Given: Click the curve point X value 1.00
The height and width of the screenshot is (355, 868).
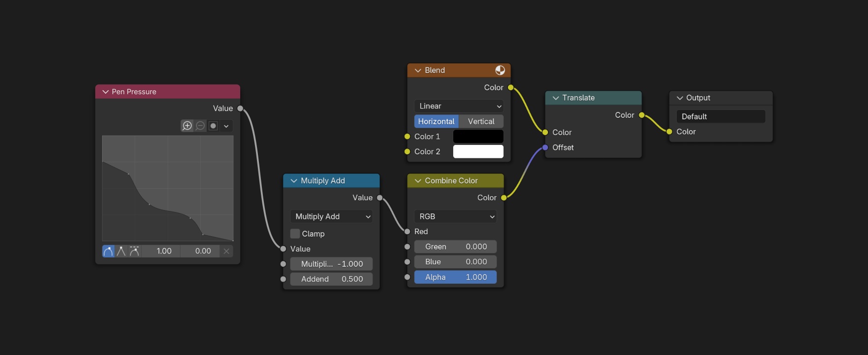Looking at the screenshot, I should click(x=161, y=251).
